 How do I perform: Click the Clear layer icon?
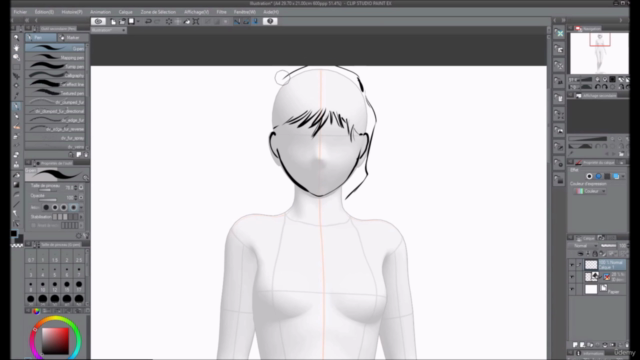point(169,21)
